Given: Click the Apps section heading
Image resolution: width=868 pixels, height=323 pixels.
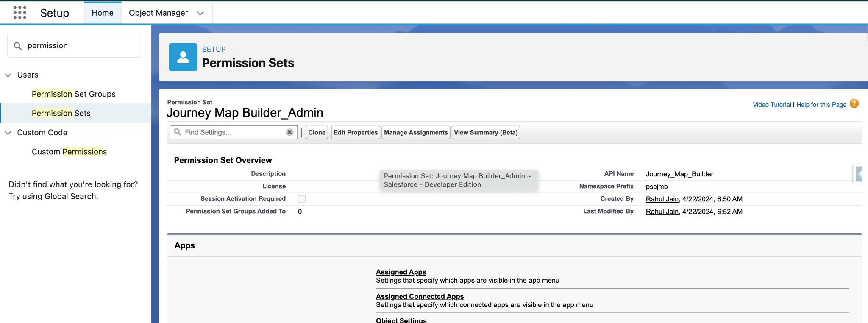Looking at the screenshot, I should click(185, 245).
